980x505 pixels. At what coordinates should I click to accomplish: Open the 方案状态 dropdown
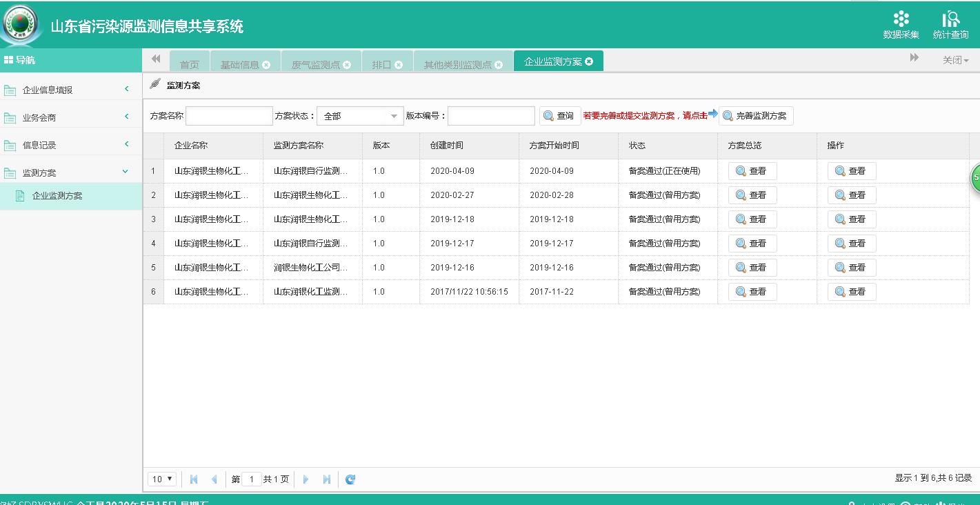pyautogui.click(x=360, y=116)
